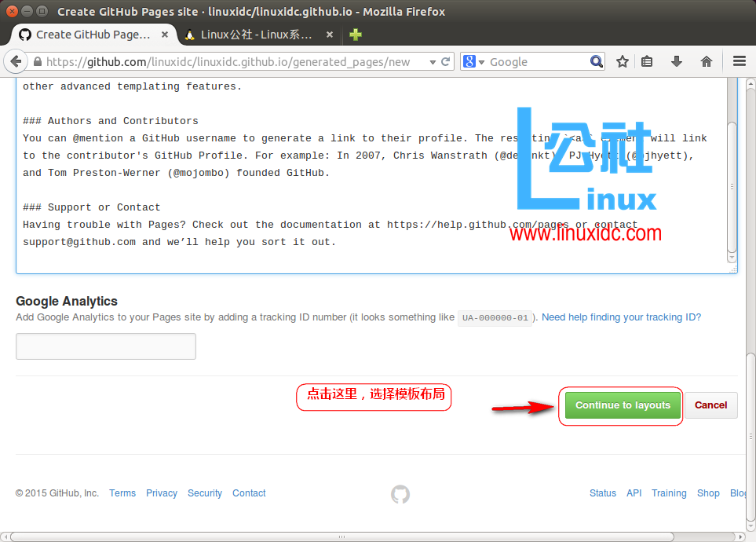Open the Firefox hamburger menu
Viewport: 756px width, 542px height.
(740, 61)
